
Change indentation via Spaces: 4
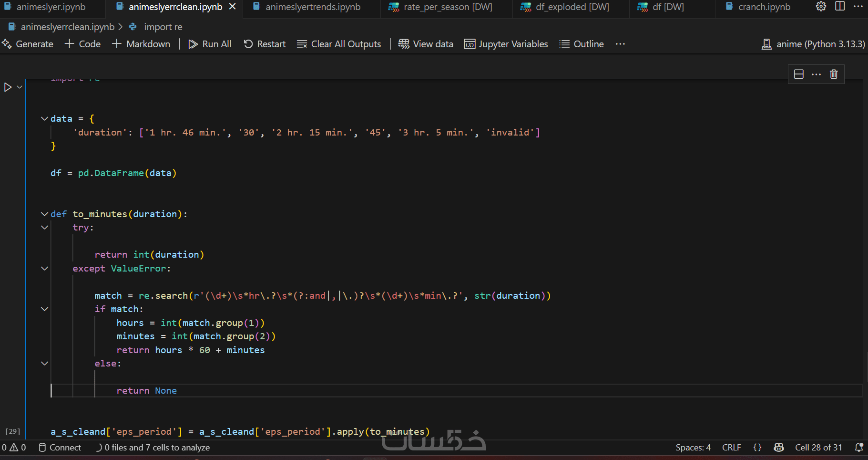(x=693, y=448)
